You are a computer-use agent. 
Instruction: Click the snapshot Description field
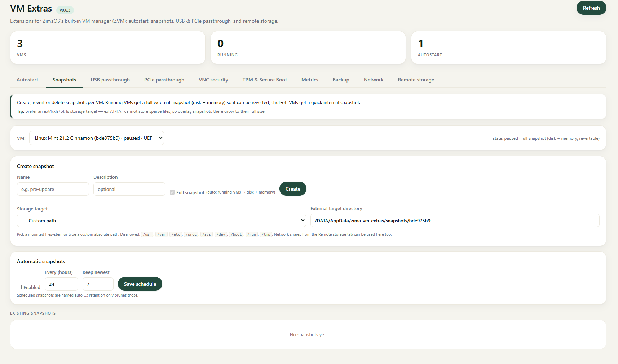[x=129, y=189]
